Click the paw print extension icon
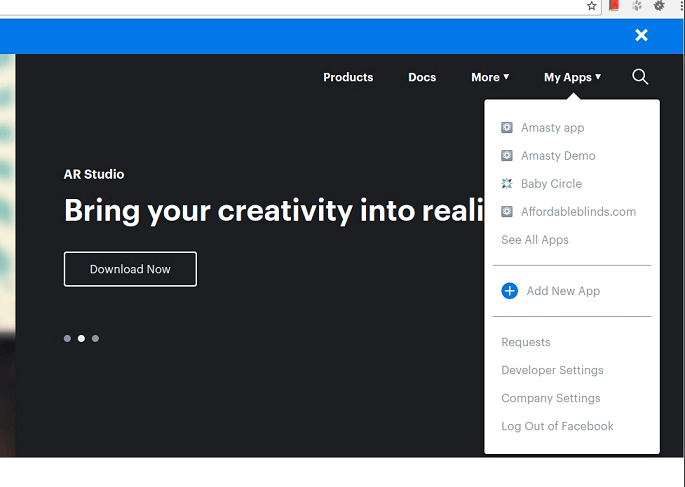The width and height of the screenshot is (685, 487). pos(637,6)
